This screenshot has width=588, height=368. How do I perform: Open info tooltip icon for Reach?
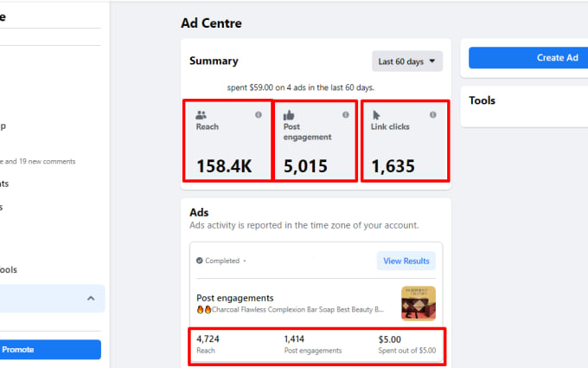(x=259, y=114)
